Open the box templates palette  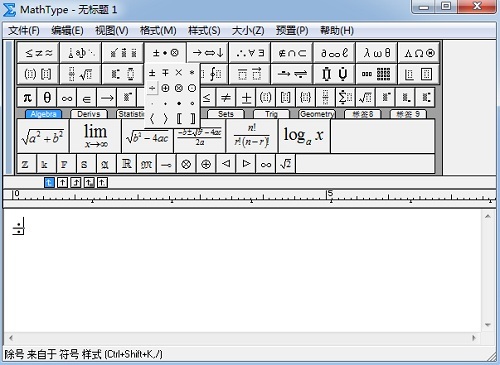(419, 74)
